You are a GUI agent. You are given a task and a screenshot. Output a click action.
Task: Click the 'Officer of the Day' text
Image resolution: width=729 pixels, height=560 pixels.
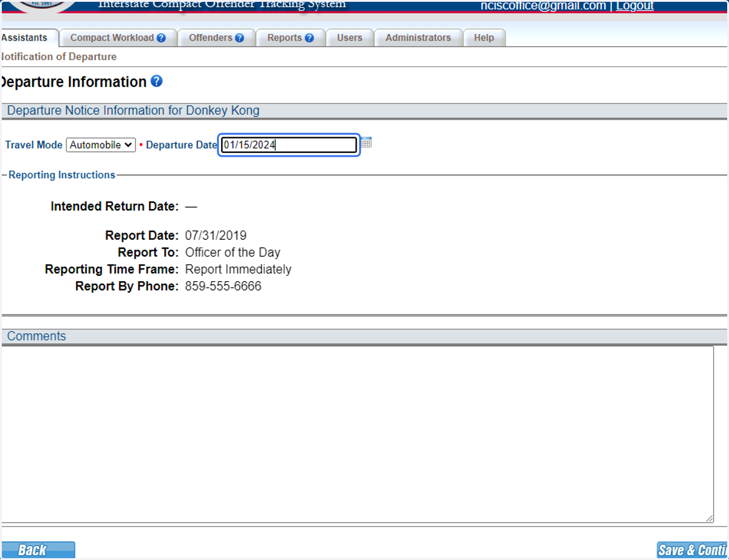233,253
